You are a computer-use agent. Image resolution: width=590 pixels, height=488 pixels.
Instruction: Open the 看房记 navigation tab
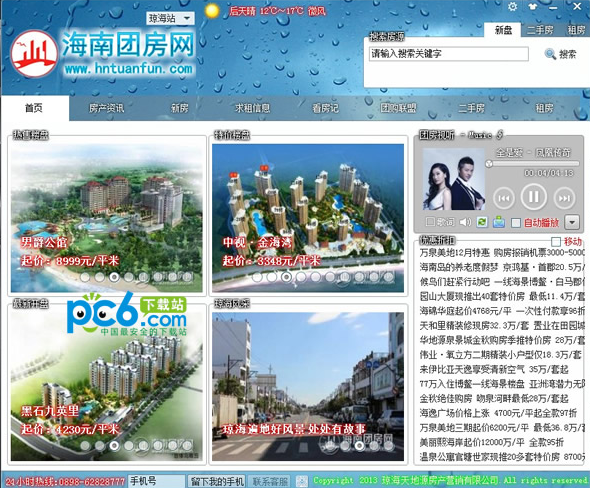[325, 108]
